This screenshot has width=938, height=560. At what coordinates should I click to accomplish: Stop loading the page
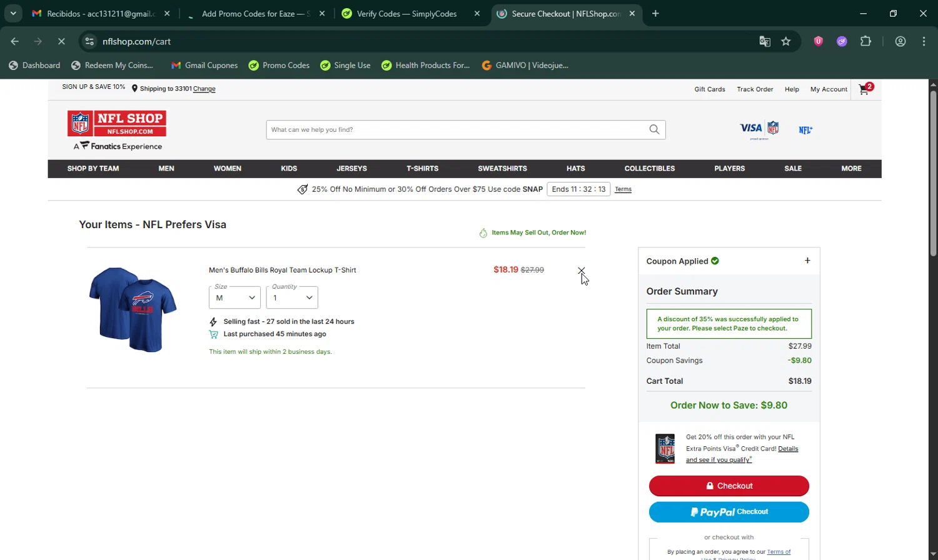pos(61,41)
